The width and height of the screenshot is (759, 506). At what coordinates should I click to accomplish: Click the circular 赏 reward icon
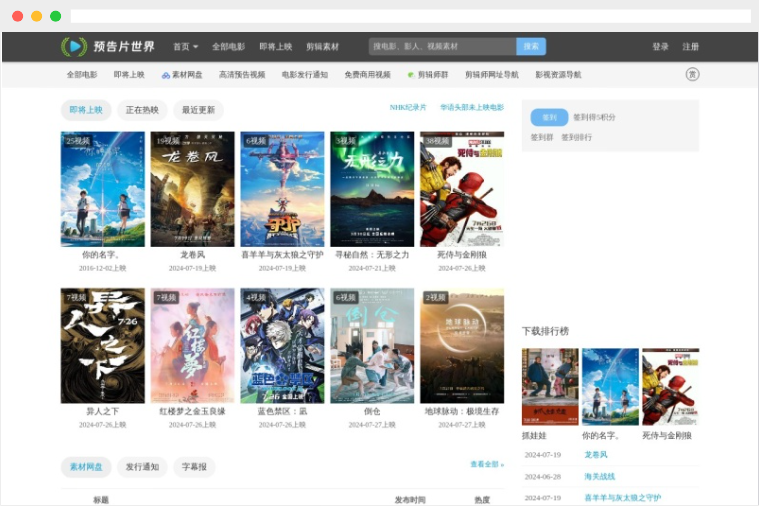[693, 75]
